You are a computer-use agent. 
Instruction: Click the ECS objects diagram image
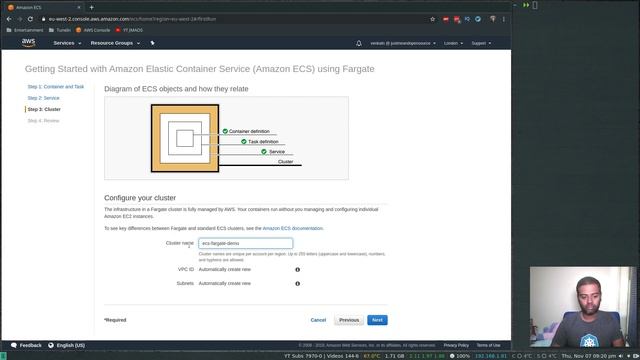pos(227,138)
